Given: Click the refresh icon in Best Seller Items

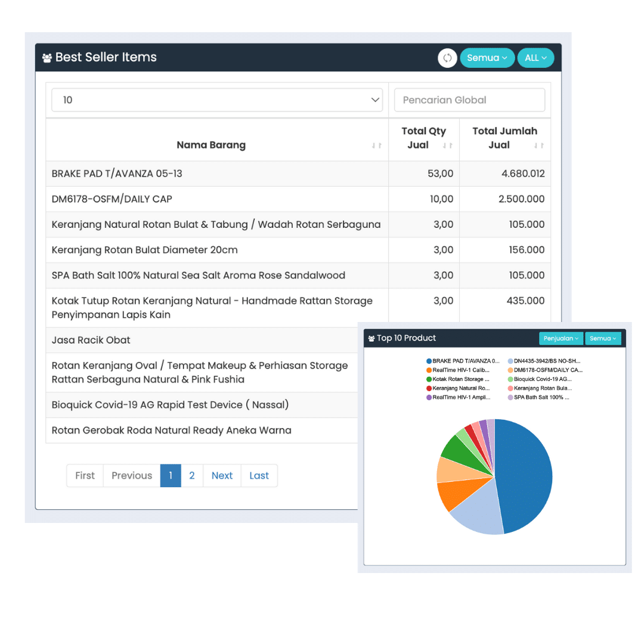Looking at the screenshot, I should [447, 58].
